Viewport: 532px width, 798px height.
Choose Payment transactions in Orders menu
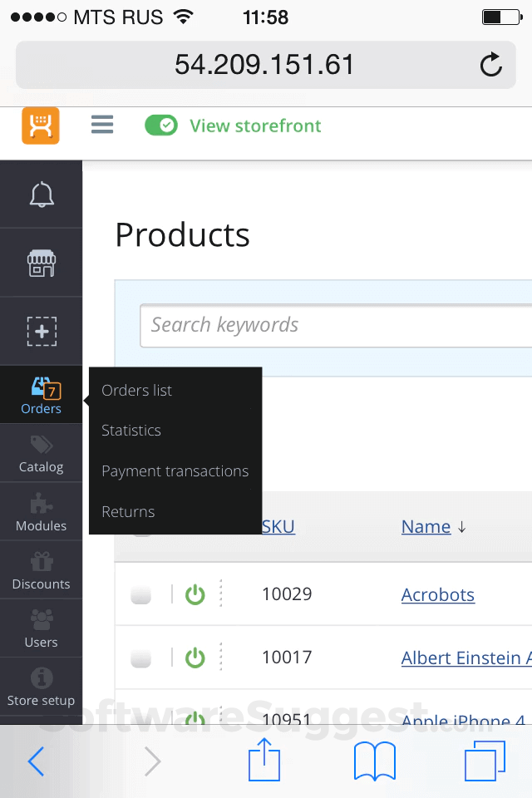click(175, 471)
